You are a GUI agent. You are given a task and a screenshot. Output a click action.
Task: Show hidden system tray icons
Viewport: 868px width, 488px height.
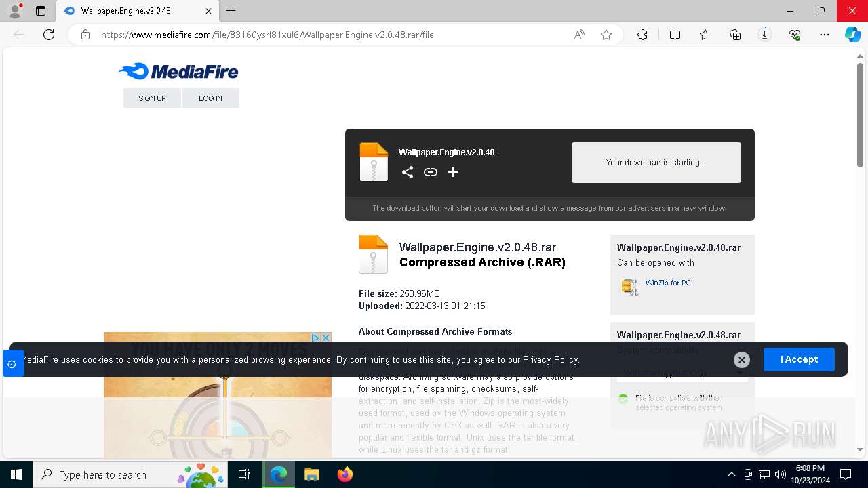coord(731,474)
